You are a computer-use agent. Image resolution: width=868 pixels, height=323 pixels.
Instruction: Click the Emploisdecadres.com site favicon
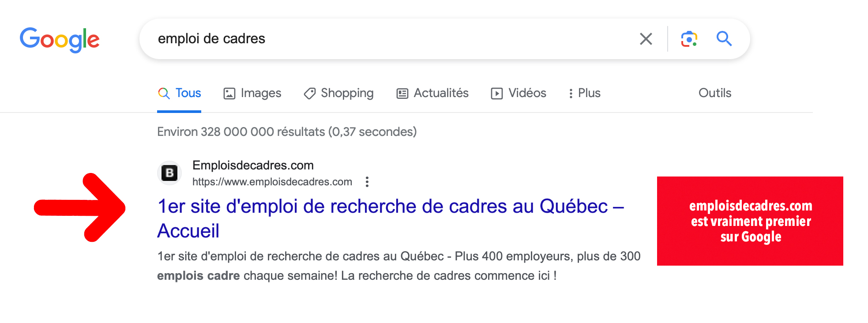tap(169, 173)
